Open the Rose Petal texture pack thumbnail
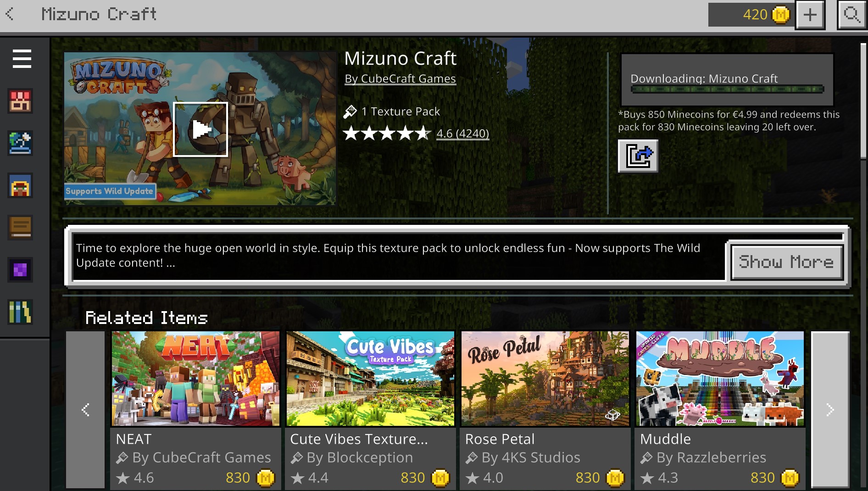 (545, 379)
